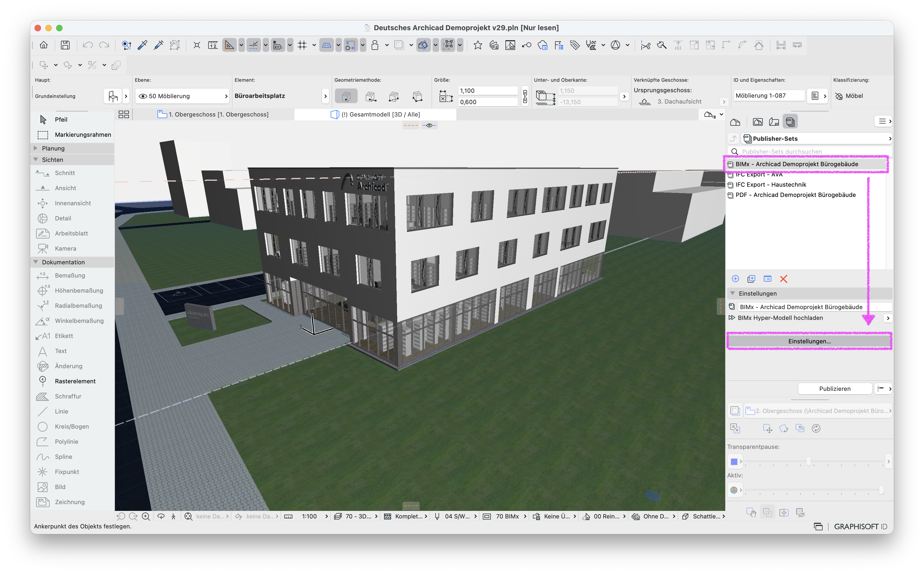
Task: Select the Innenansicht tool
Action: [x=72, y=203]
